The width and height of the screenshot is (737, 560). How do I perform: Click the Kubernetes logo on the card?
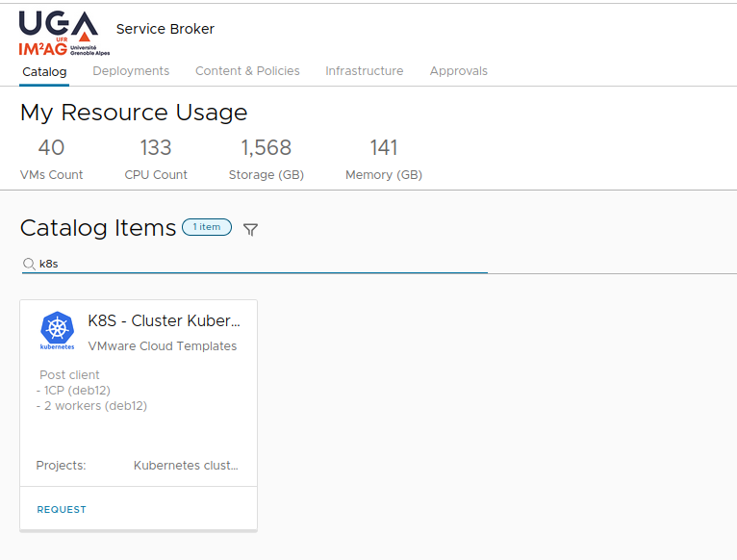pos(58,331)
